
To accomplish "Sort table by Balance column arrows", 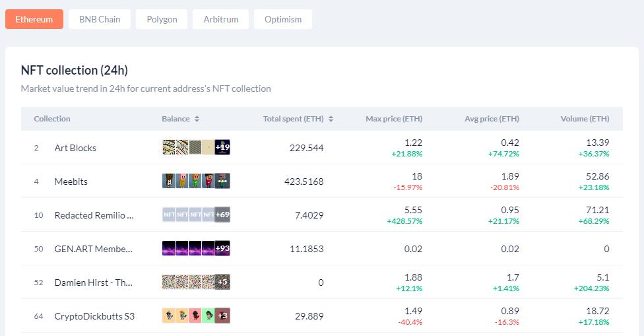I will (197, 119).
